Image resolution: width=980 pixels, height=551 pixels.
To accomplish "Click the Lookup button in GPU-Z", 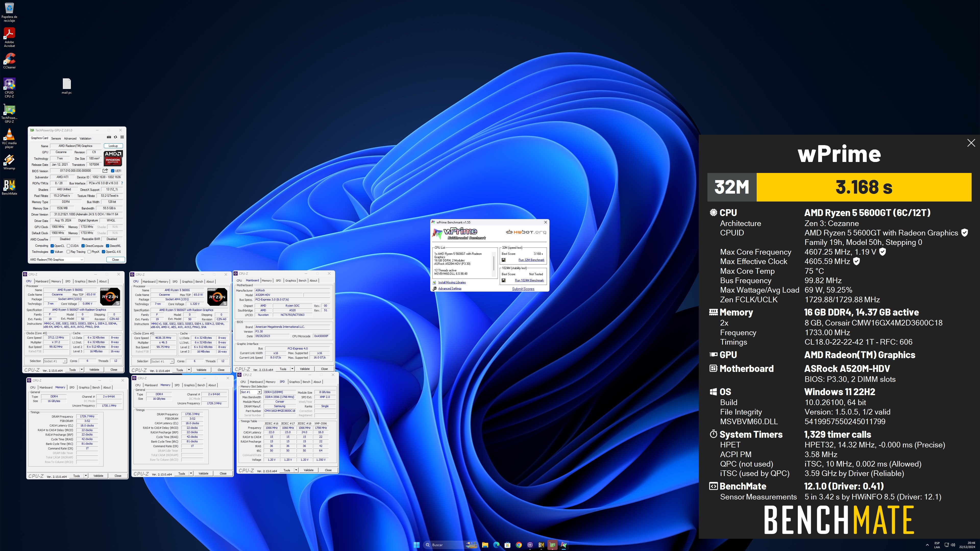I will (x=113, y=146).
